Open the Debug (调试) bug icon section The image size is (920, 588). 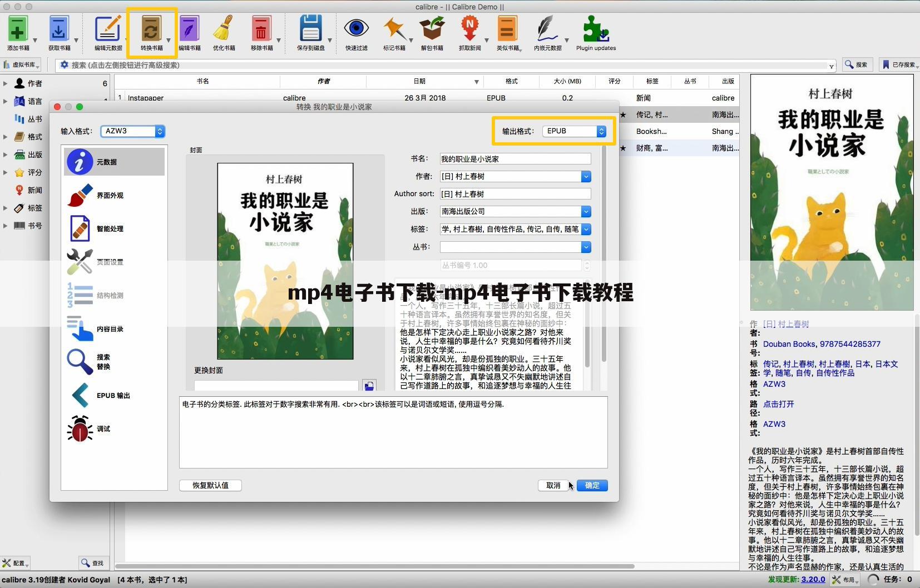click(x=114, y=428)
